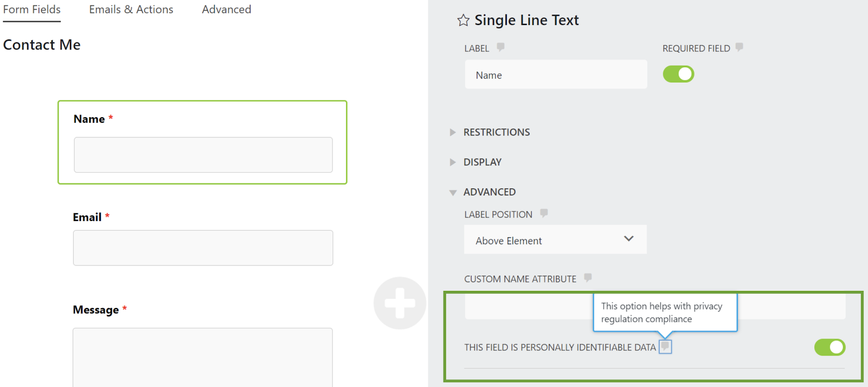Open the Label Position dropdown
Image resolution: width=868 pixels, height=387 pixels.
coord(555,240)
